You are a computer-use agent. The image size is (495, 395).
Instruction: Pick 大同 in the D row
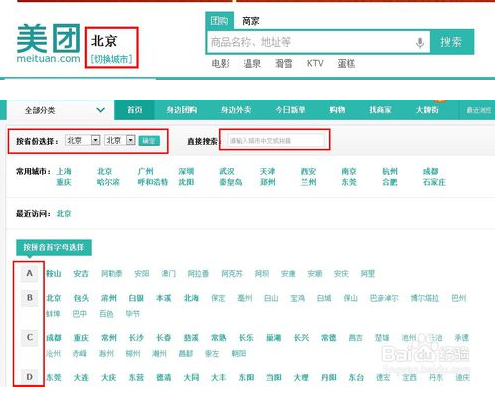(191, 378)
